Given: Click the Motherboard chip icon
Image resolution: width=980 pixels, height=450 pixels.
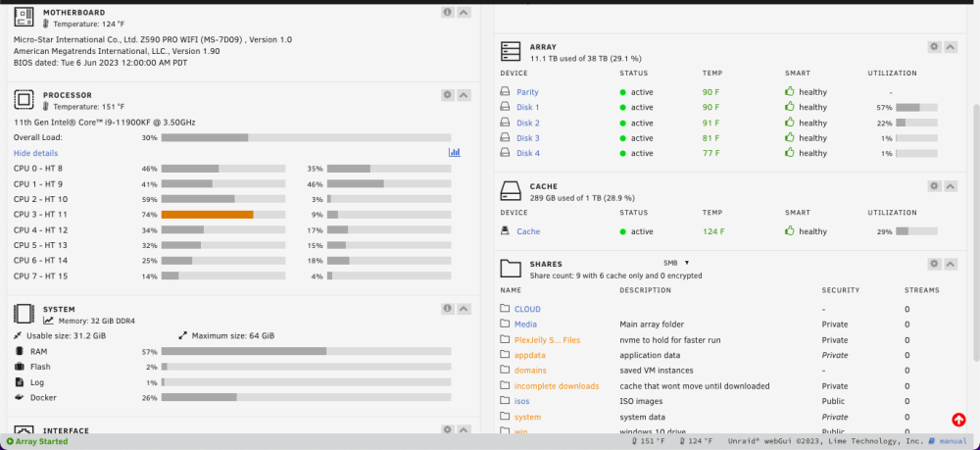Looking at the screenshot, I should click(24, 17).
